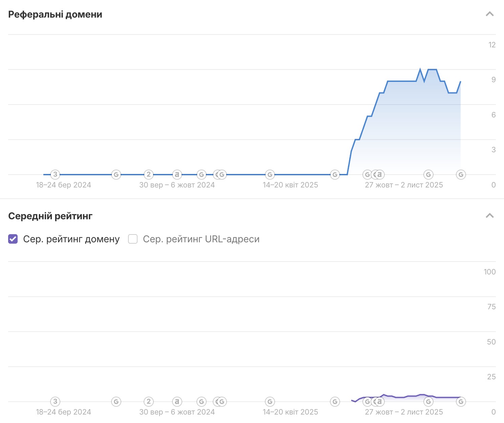
Task: Click the "3" marker on average rating chart
Action: (55, 402)
